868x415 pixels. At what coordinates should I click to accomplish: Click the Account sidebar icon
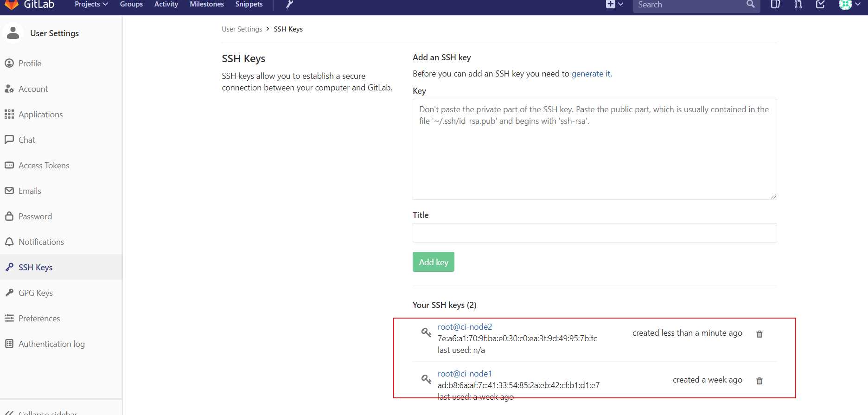9,89
